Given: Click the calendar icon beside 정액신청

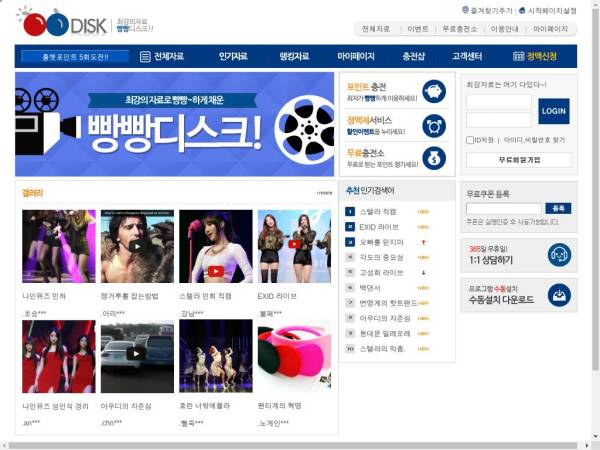Looking at the screenshot, I should pyautogui.click(x=518, y=57).
